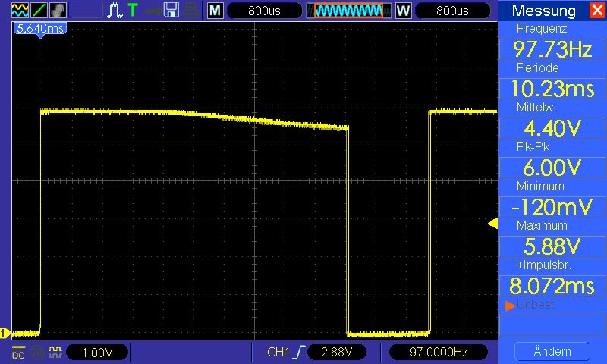The image size is (607, 364).
Task: Click the 5.640ms trigger position marker
Action: (x=39, y=28)
